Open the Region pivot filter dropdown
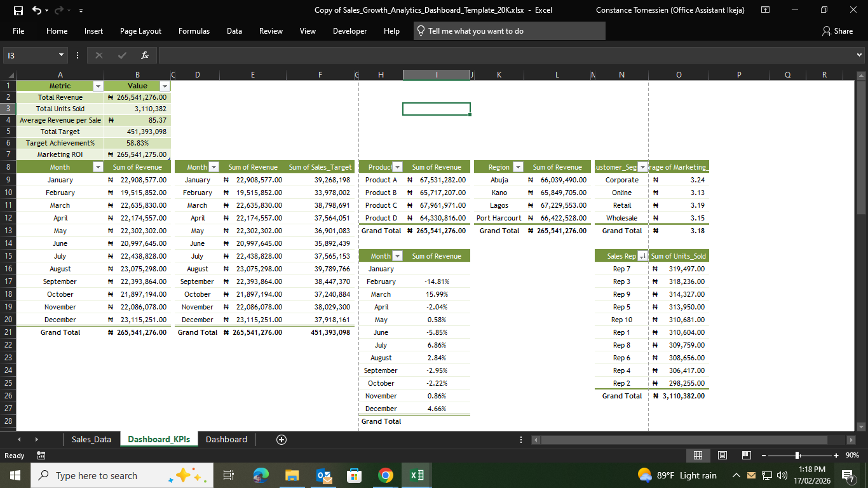Image resolution: width=868 pixels, height=488 pixels. click(x=518, y=166)
